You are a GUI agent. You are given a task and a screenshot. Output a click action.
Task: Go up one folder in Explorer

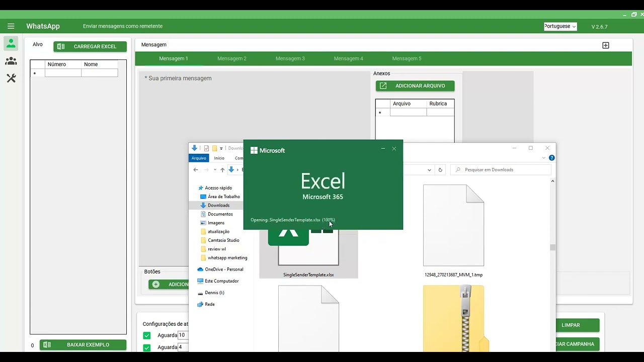coord(222,170)
